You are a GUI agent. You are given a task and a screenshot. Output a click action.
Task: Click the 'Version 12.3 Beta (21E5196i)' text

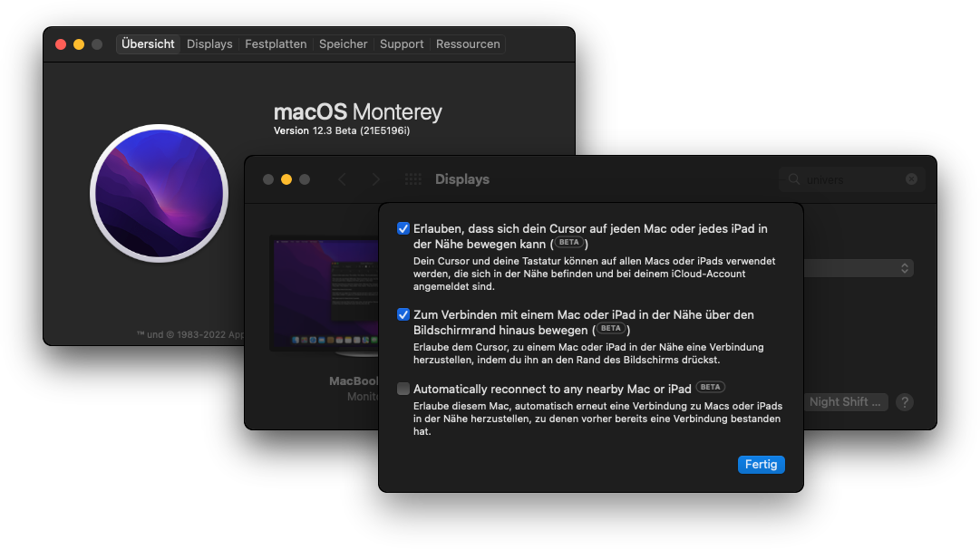(342, 130)
